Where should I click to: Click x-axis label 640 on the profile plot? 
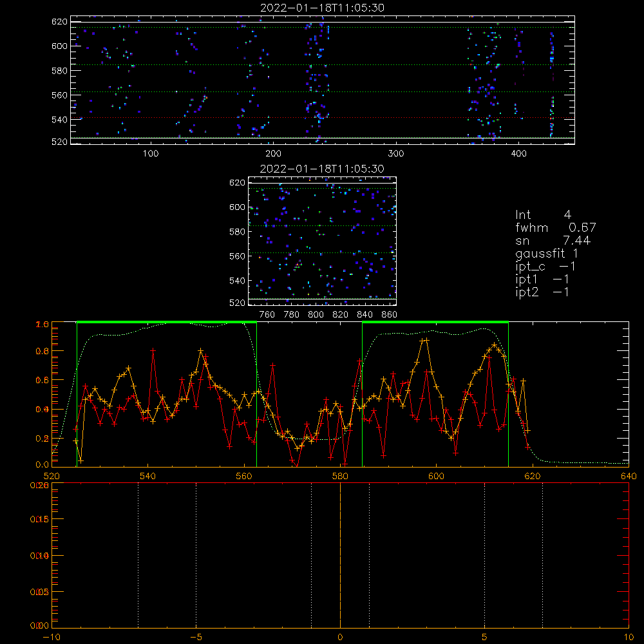(629, 476)
